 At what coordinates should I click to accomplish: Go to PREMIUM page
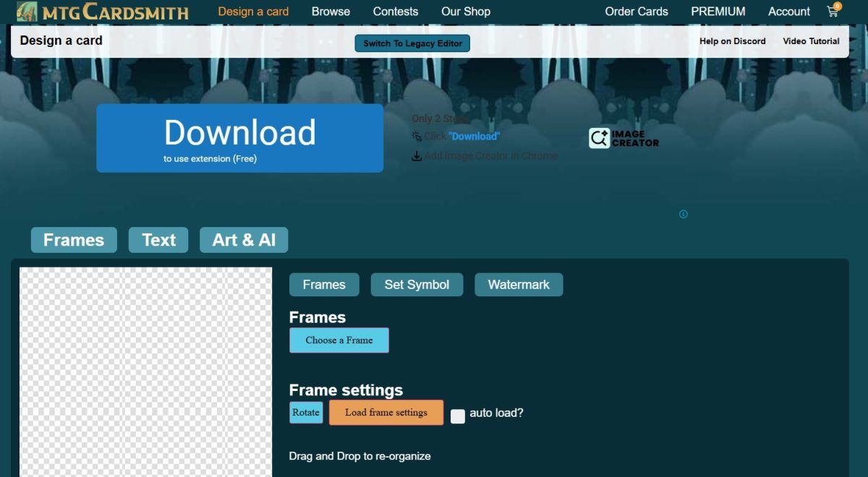click(718, 12)
